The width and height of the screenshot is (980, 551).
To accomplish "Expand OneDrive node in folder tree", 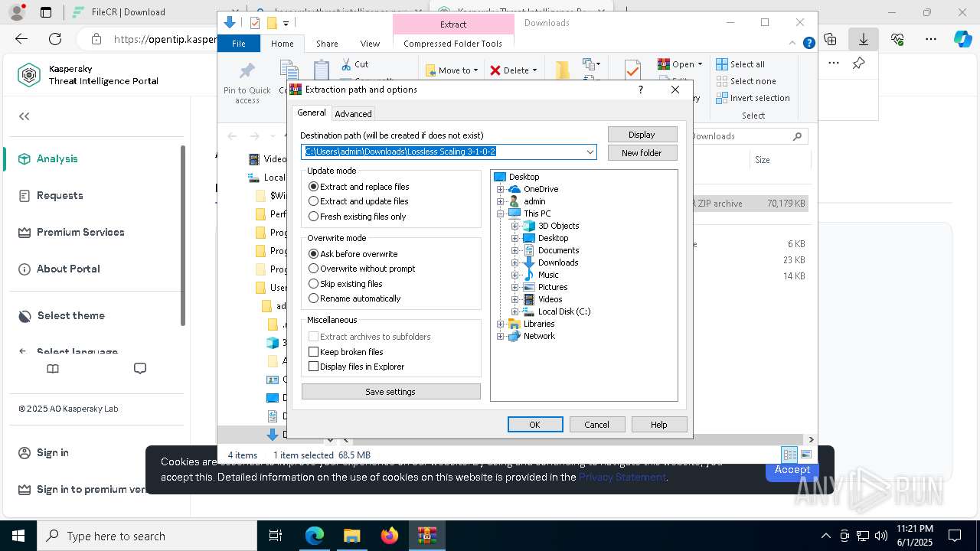I will point(501,189).
